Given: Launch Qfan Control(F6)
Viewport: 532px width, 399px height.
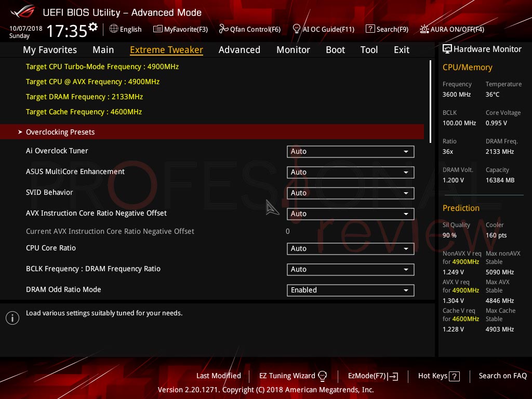Looking at the screenshot, I should point(250,29).
